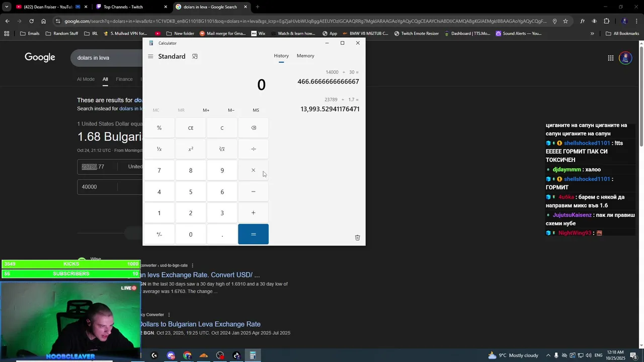Click the minus operator key

(253, 192)
